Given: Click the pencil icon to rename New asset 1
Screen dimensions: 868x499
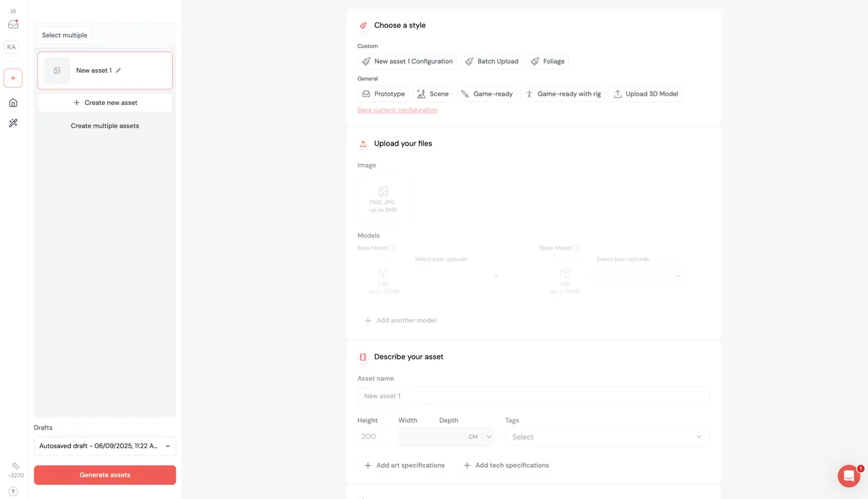Looking at the screenshot, I should pos(118,71).
